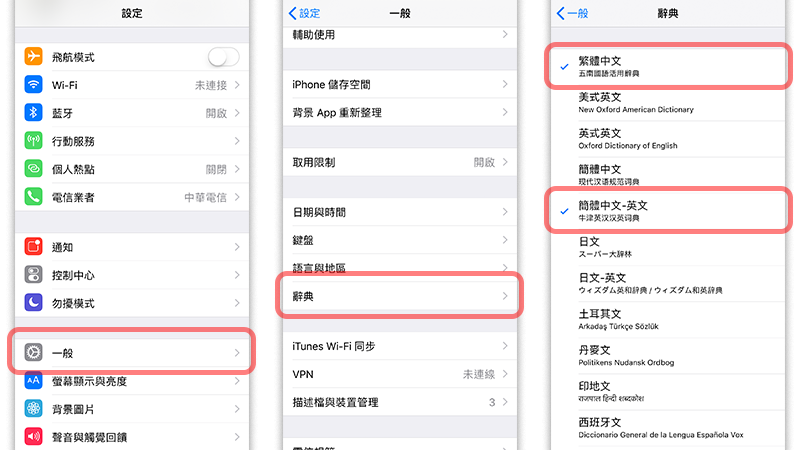Open the 背景 App 重新整理 row
The image size is (800, 450).
pyautogui.click(x=400, y=112)
